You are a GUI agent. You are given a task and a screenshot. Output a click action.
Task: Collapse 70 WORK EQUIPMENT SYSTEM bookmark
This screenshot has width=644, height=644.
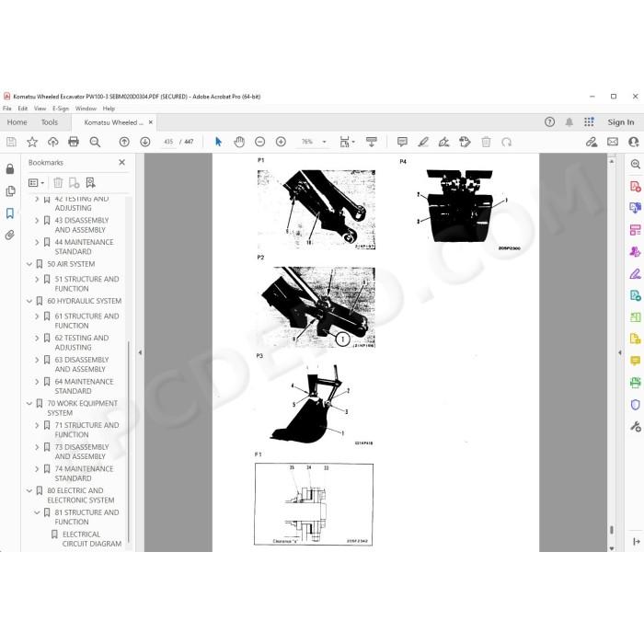[29, 403]
